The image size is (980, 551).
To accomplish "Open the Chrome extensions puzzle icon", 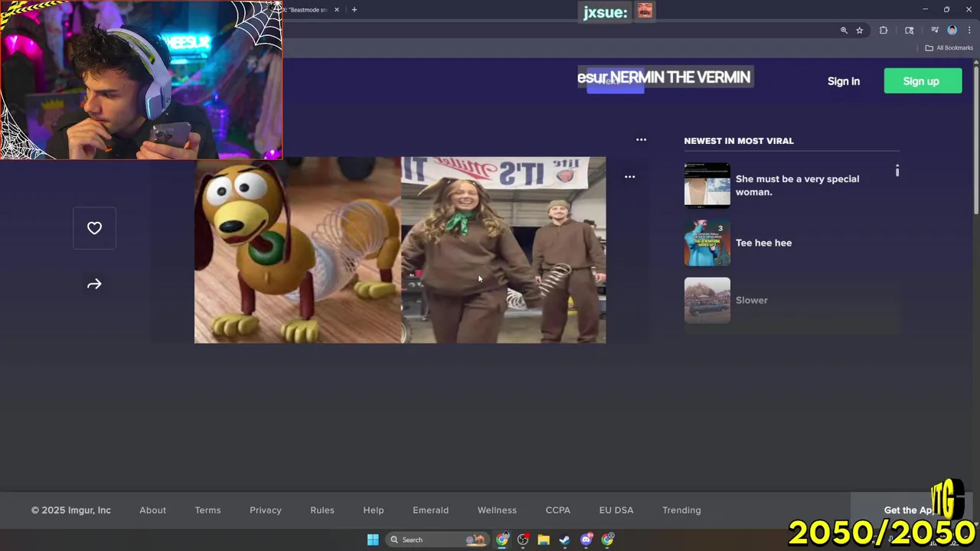I will [884, 31].
